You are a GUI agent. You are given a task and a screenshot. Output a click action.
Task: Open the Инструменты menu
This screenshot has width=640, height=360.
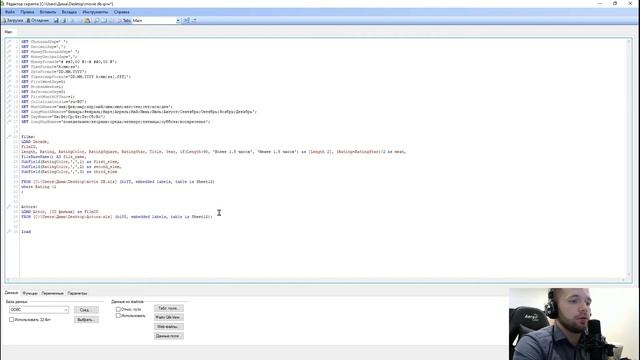pyautogui.click(x=95, y=12)
